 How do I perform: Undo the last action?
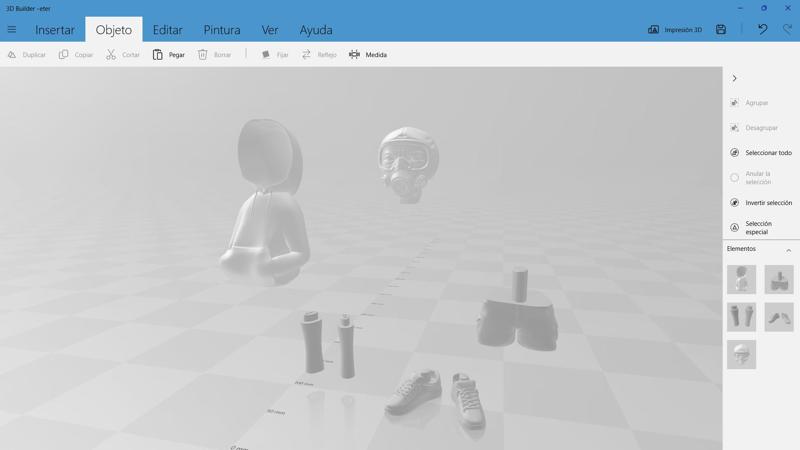pos(762,30)
